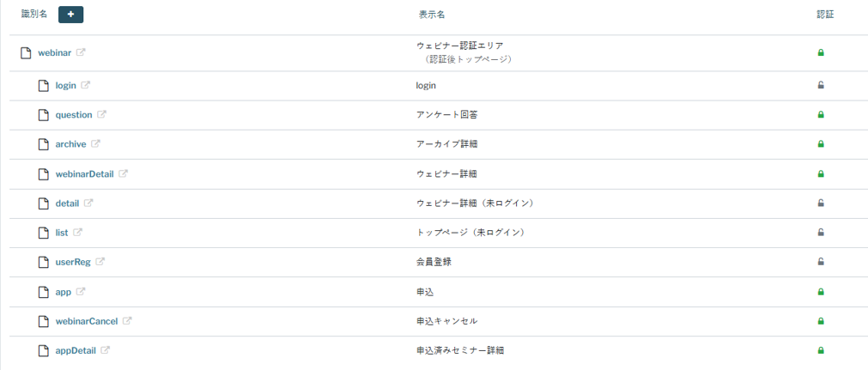The width and height of the screenshot is (868, 370).
Task: Select the detail page item
Action: 67,203
